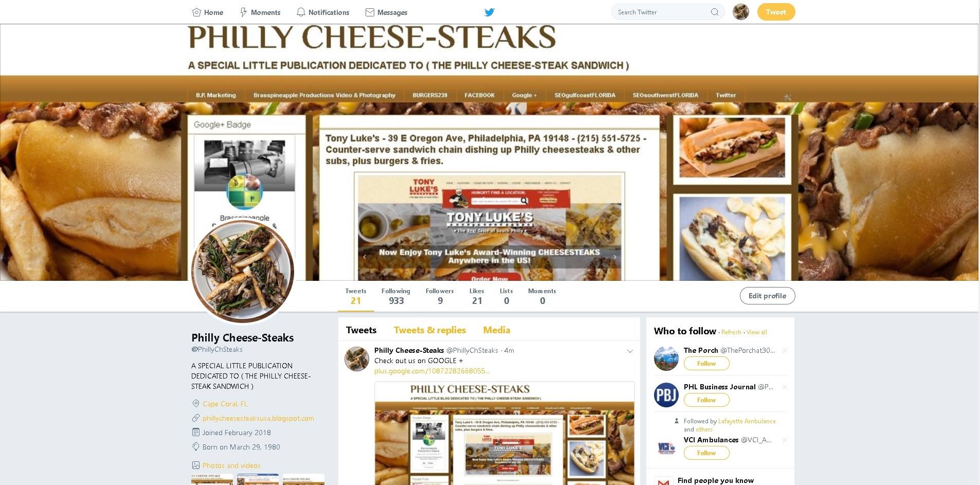
Task: Open Messages with the envelope icon
Action: coord(386,12)
